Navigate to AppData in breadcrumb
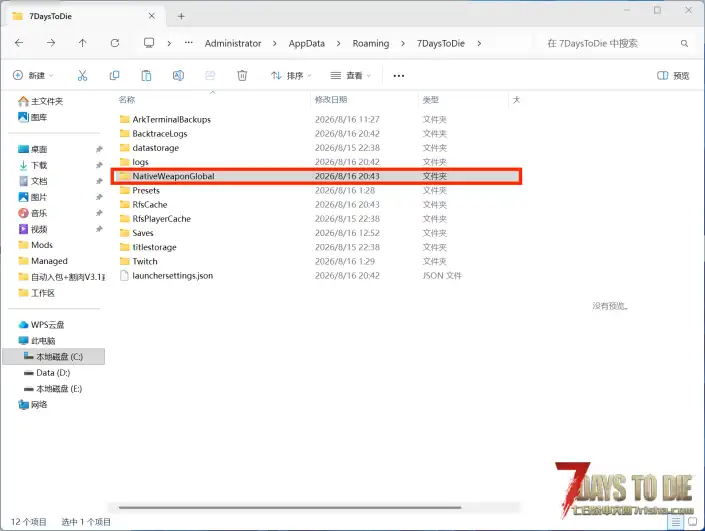Screen dimensions: 705x531 click(307, 44)
